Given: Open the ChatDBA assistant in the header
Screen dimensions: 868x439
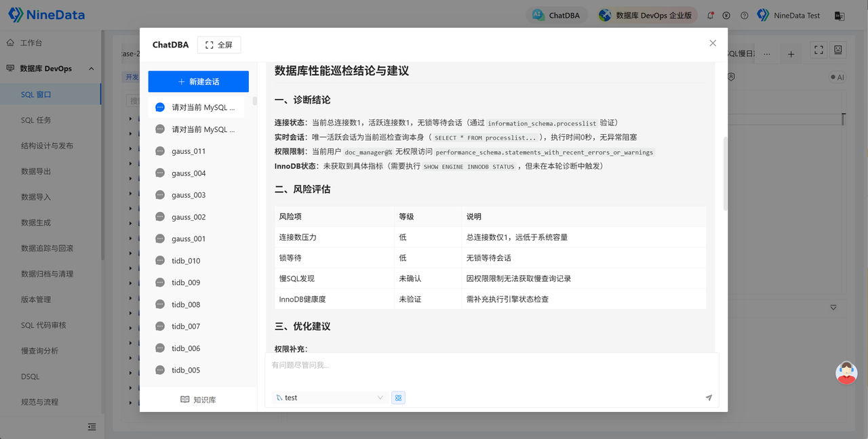Looking at the screenshot, I should click(x=557, y=15).
